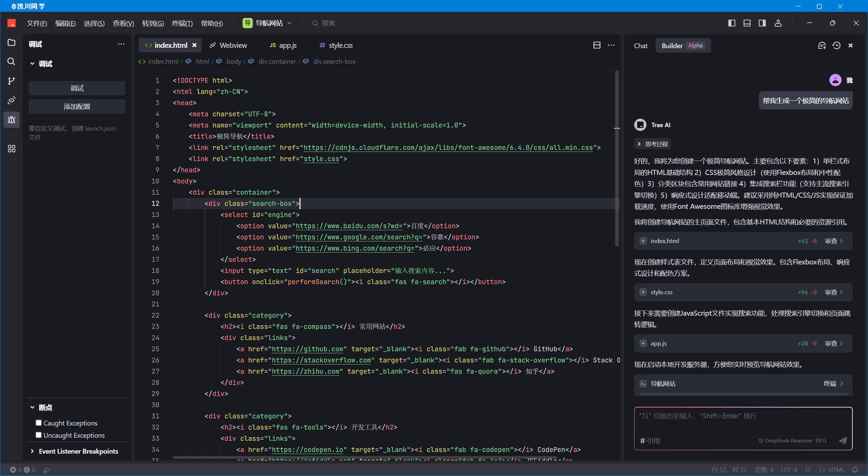Open the 帮助(H) menu
Screen dimensions: 868x476
[x=212, y=23]
